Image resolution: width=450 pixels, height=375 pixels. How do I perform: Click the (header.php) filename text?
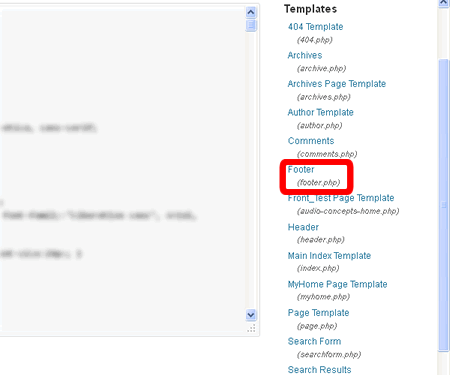tap(320, 240)
